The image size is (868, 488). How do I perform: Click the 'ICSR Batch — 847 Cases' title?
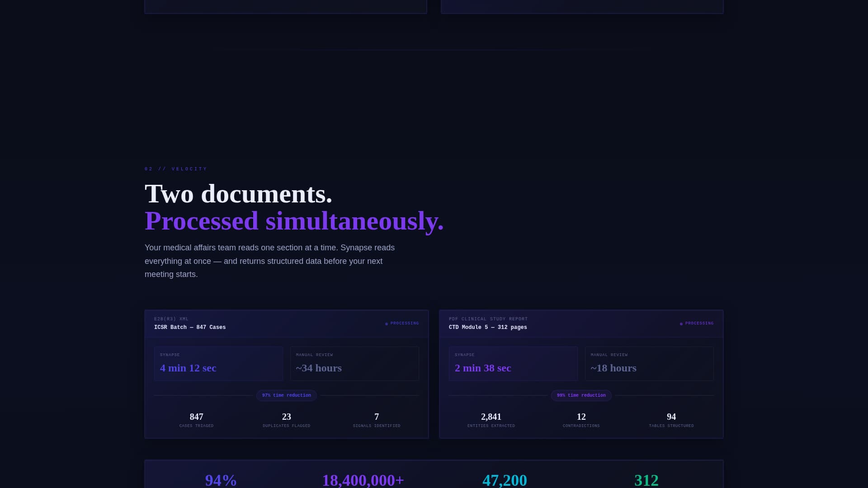[x=190, y=328]
